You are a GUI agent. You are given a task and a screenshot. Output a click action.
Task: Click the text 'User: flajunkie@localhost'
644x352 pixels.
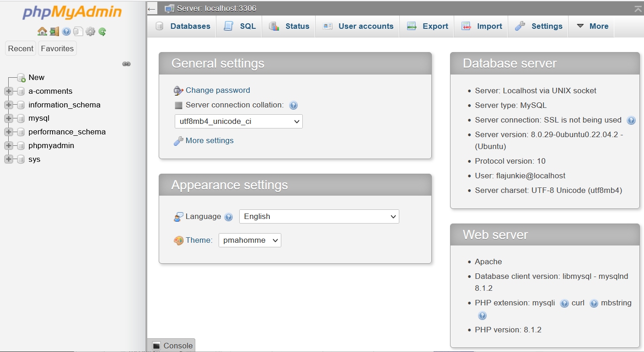tap(520, 176)
